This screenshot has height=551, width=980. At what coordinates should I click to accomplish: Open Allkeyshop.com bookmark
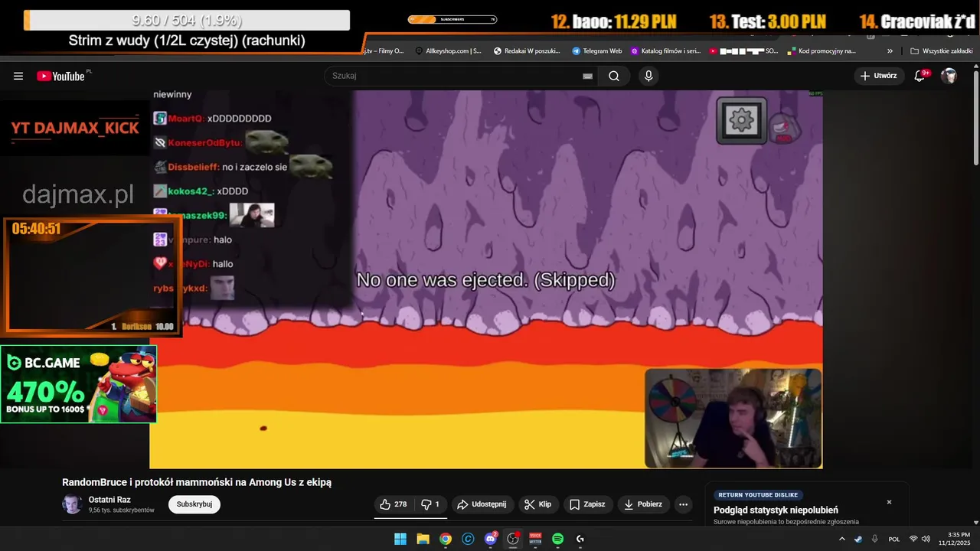(x=449, y=51)
